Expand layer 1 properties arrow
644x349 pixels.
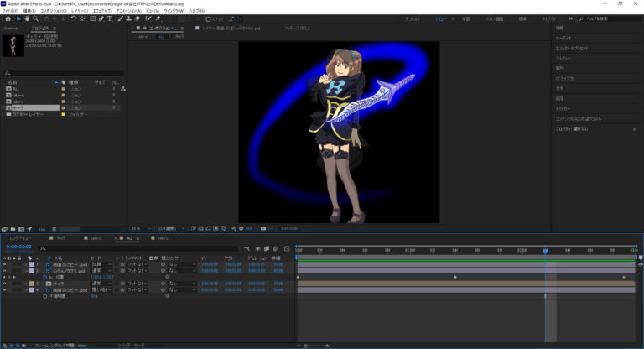click(x=26, y=265)
